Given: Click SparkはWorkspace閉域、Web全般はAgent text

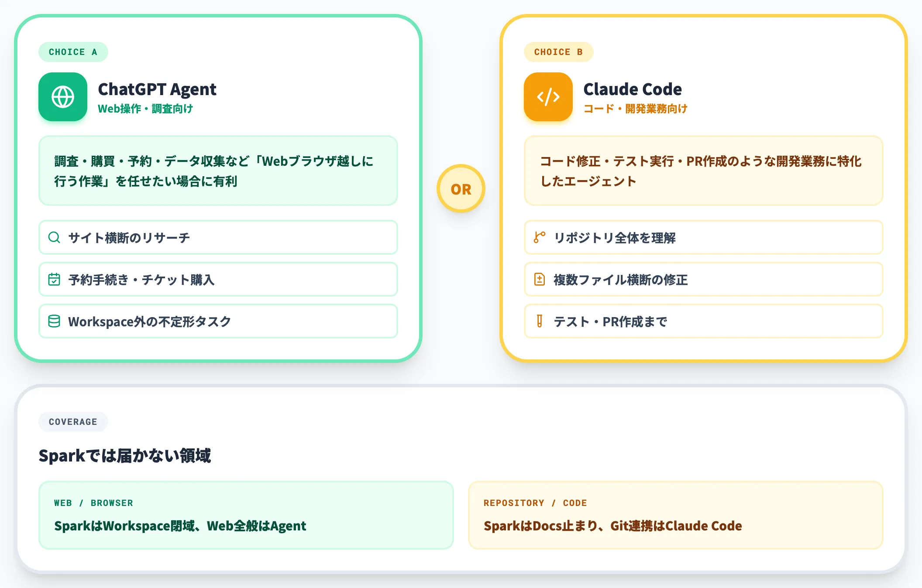Looking at the screenshot, I should 180,526.
